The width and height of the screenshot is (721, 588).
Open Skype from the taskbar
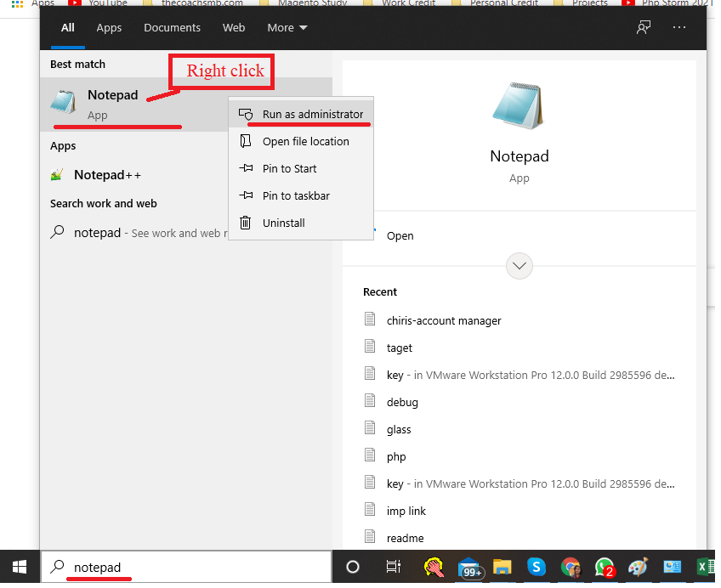click(x=536, y=567)
